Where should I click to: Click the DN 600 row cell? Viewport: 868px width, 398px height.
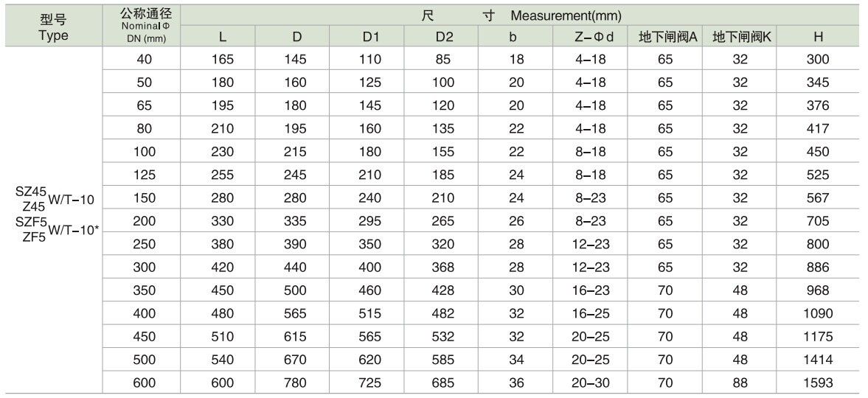pyautogui.click(x=145, y=383)
